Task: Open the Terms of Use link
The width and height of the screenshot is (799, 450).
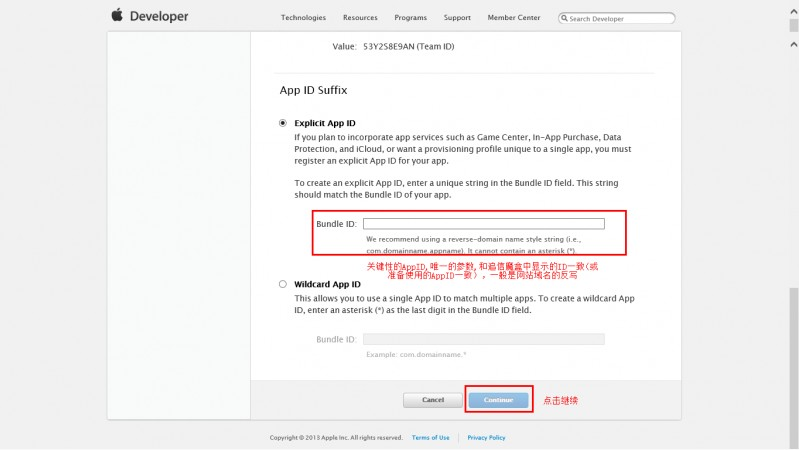Action: 431,437
